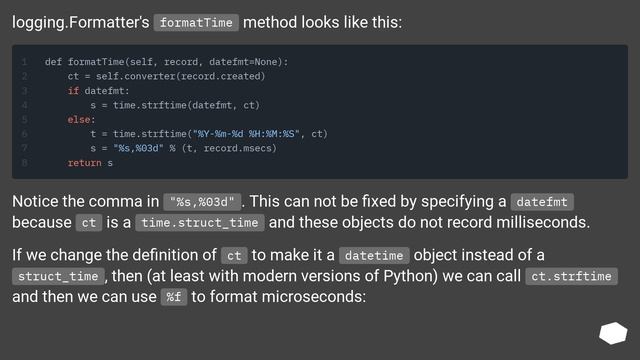Select the formatTime inline code chip
Viewport: 640px width, 360px height.
196,22
